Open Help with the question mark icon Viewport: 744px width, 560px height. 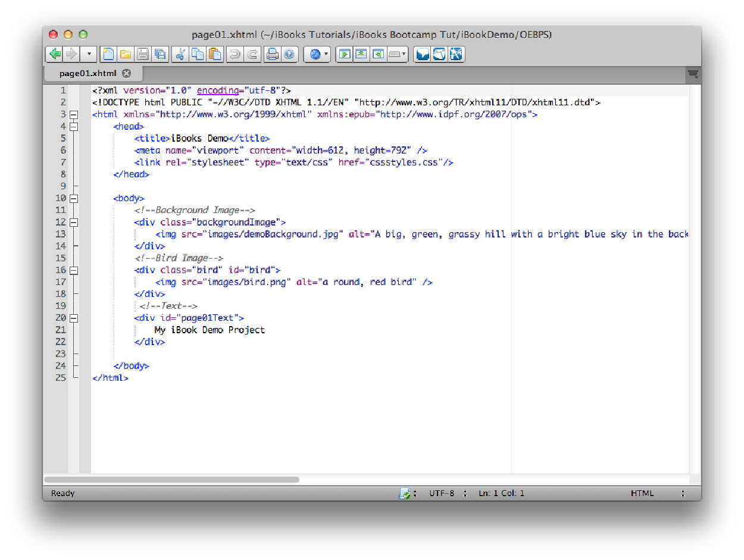tap(289, 54)
